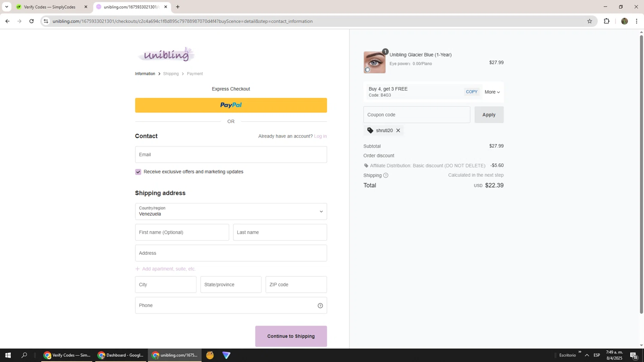Open the blue triangle app in taskbar
The height and width of the screenshot is (362, 644).
(x=226, y=355)
